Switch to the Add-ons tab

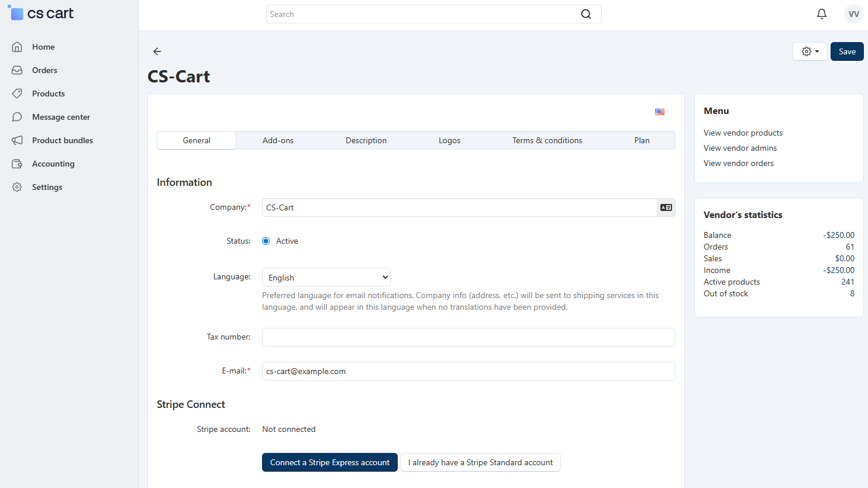coord(278,140)
